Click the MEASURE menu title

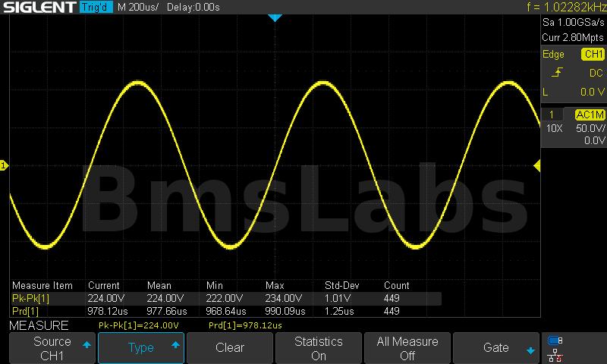[39, 326]
